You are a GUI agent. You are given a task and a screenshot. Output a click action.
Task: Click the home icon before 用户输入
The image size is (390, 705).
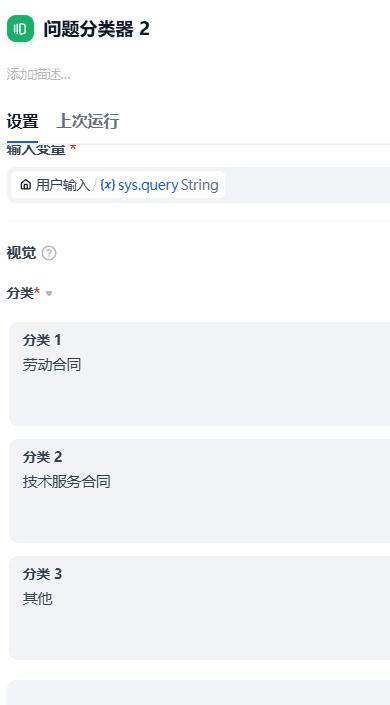pyautogui.click(x=26, y=185)
